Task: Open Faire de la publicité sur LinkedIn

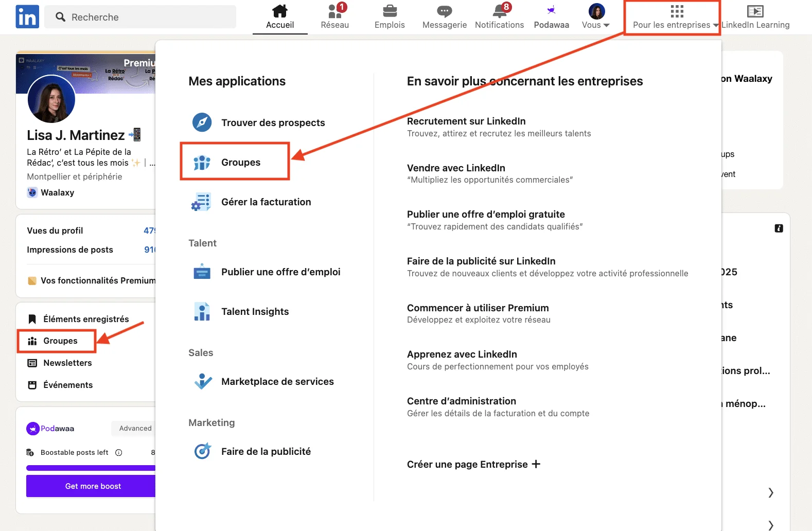Action: (x=481, y=261)
